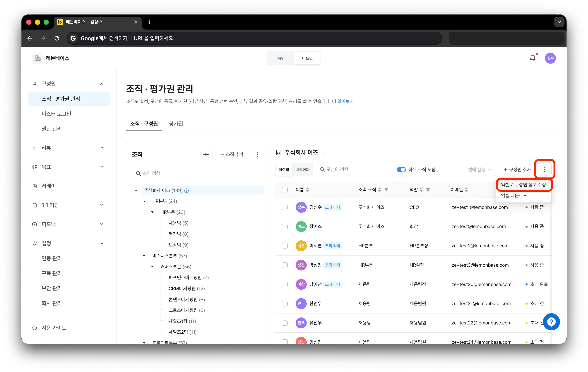This screenshot has height=372, width=588.
Task: Click the 박성진 avatar in the table
Action: coord(301,265)
